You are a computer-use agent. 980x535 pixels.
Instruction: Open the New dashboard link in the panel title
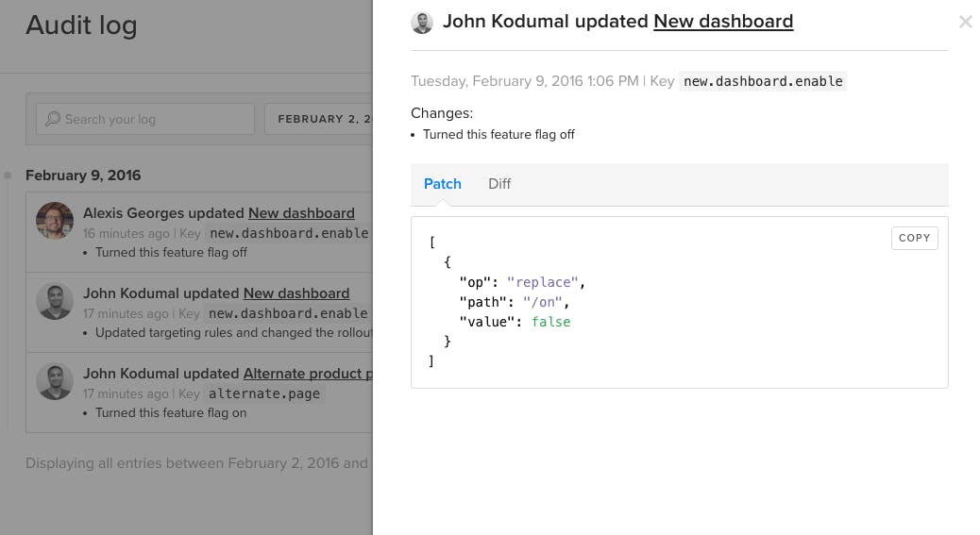[723, 21]
